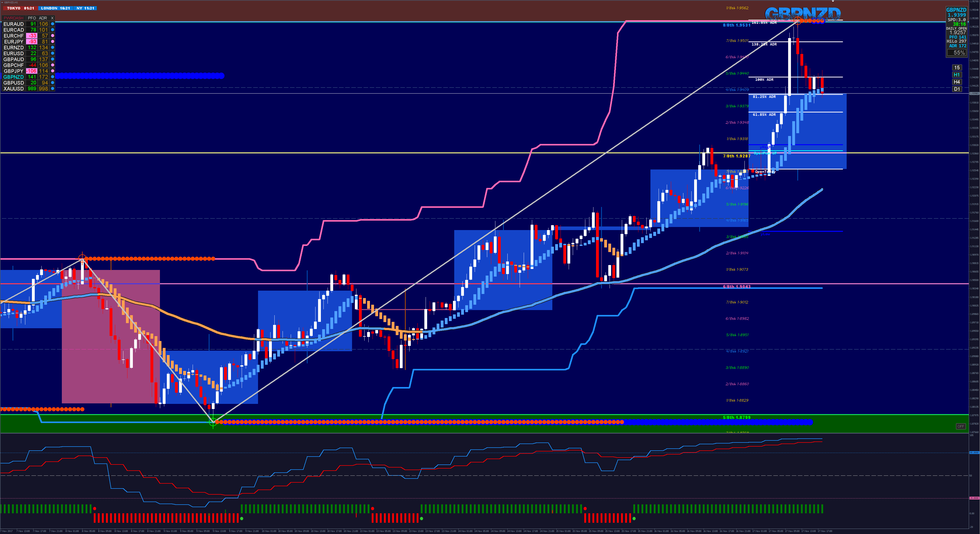Click the orange circle marker at chart top high
The height and width of the screenshot is (534, 980).
798,21
